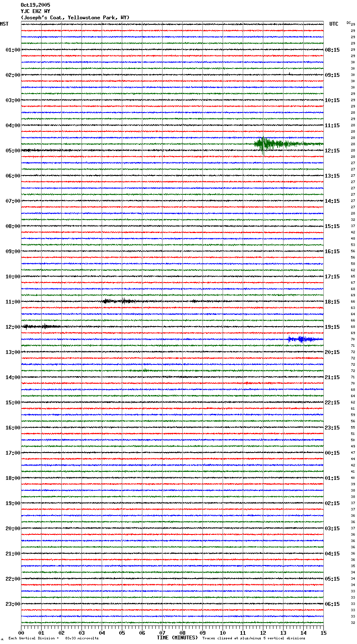This screenshot has height=644, width=357.
Task: Click the 18:15 UTC time label
Action: point(332,302)
